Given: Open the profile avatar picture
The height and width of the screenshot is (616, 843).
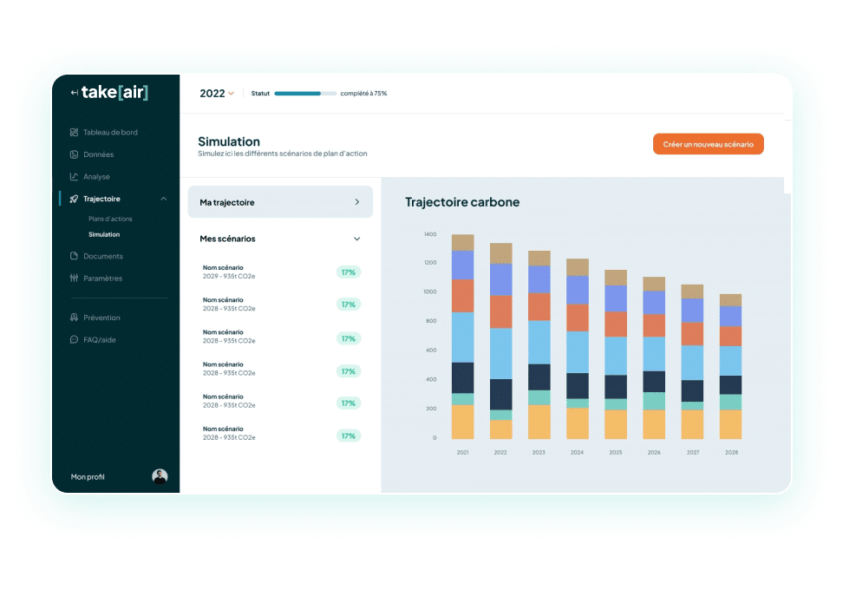Looking at the screenshot, I should pos(160,476).
